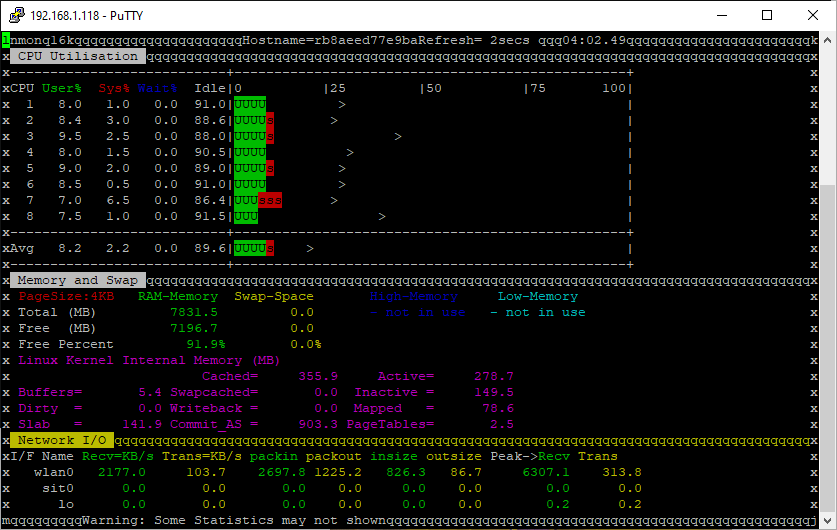Click the CPU 3 peak marker '>'
The image size is (837, 530).
[x=398, y=136]
